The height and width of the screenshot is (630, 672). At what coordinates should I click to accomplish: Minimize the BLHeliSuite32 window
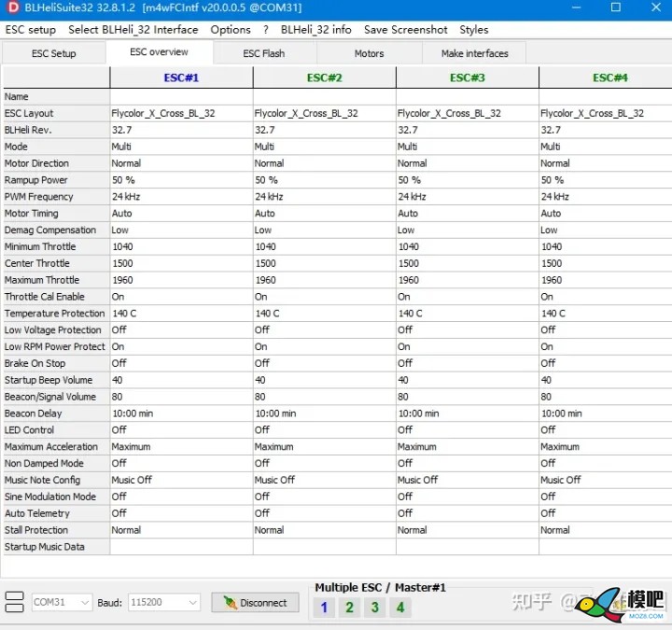pos(576,7)
